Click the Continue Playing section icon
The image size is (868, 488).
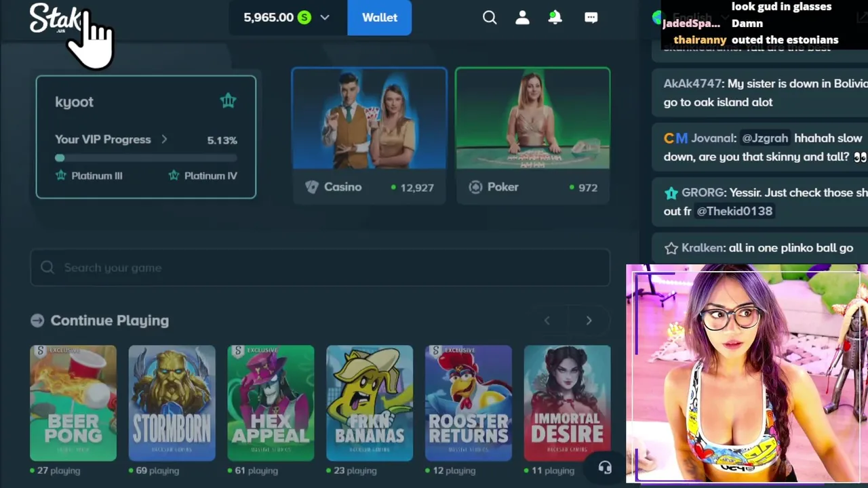pos(37,321)
